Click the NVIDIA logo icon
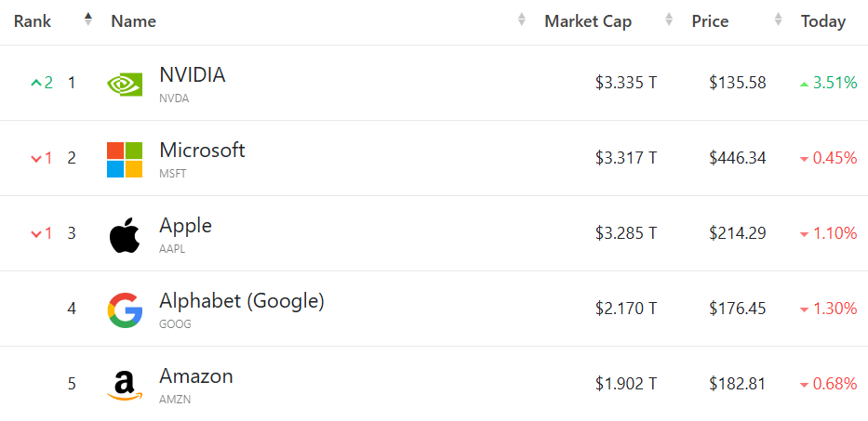The width and height of the screenshot is (868, 421). pyautogui.click(x=125, y=84)
